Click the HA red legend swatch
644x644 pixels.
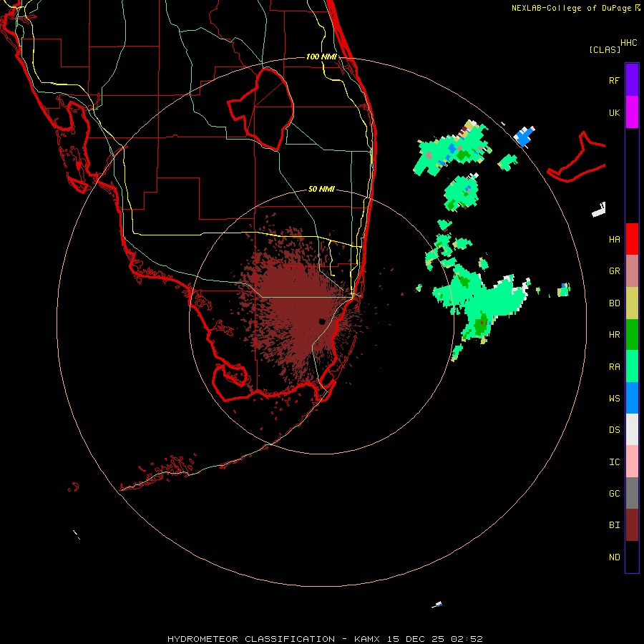coord(632,239)
